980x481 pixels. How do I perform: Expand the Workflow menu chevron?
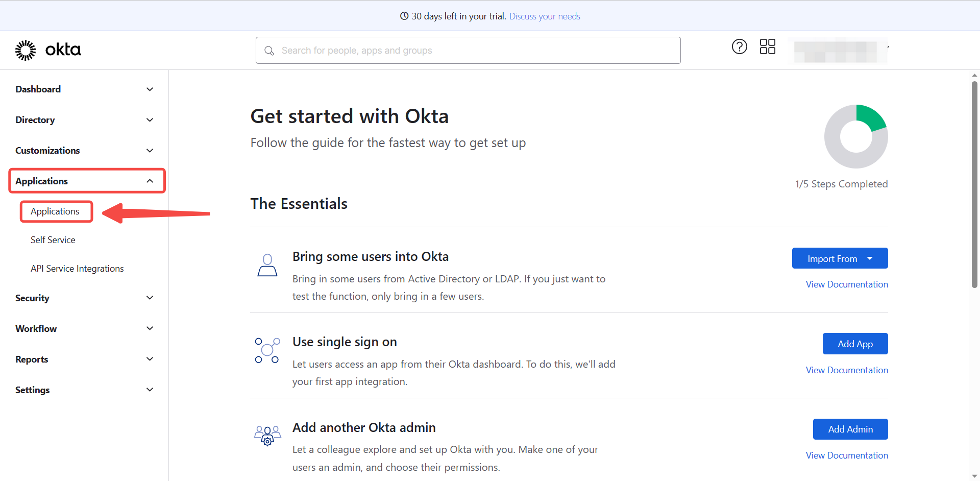(150, 328)
